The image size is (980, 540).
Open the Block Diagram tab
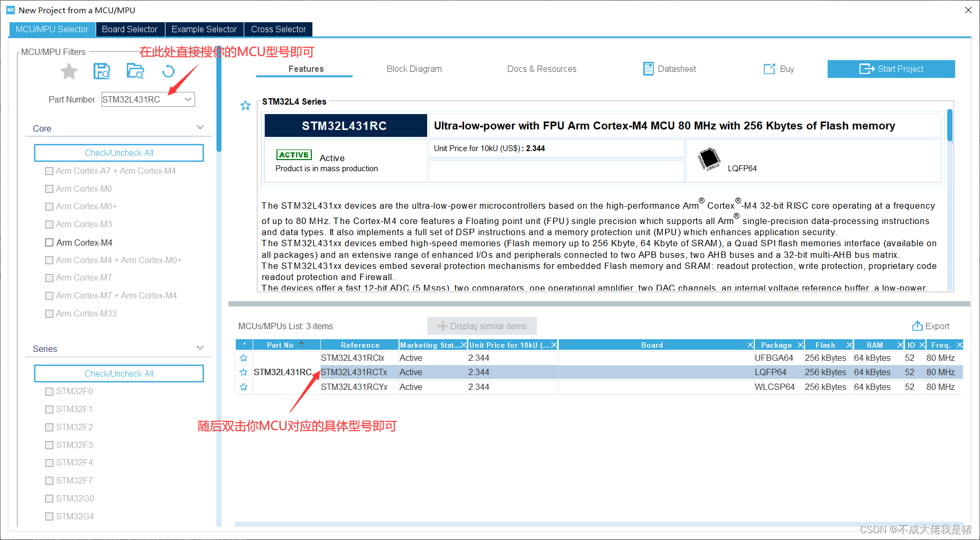point(414,69)
